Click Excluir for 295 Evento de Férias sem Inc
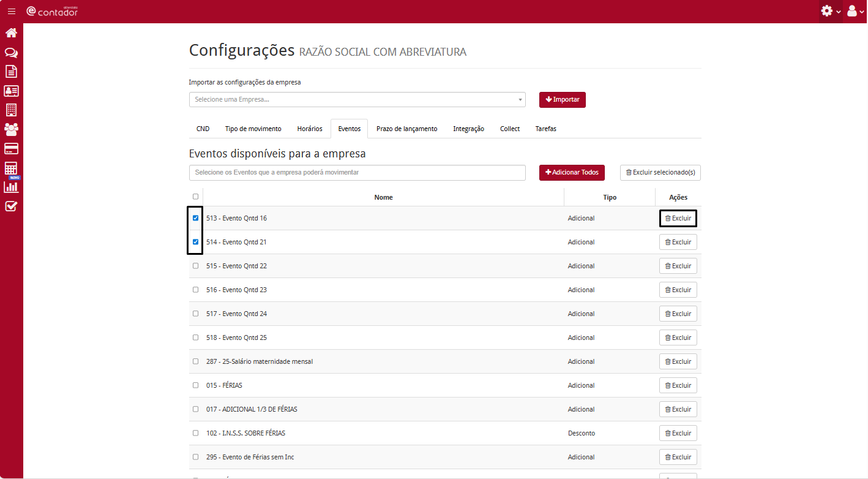Screen dimensions: 868x479 tap(678, 457)
